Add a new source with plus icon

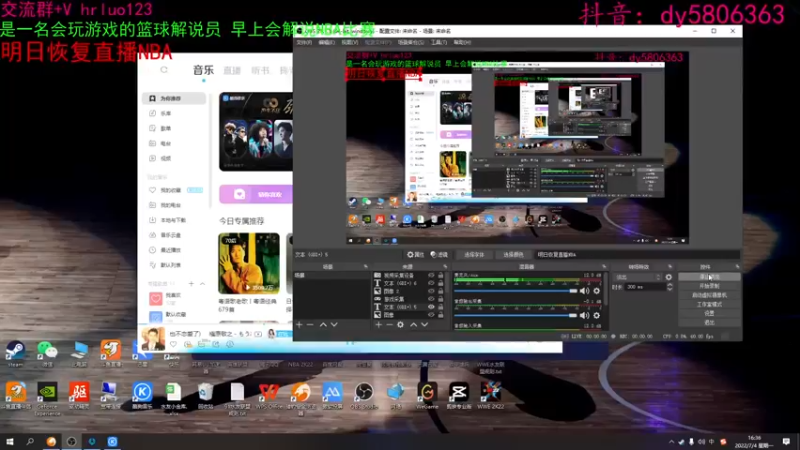(x=379, y=324)
